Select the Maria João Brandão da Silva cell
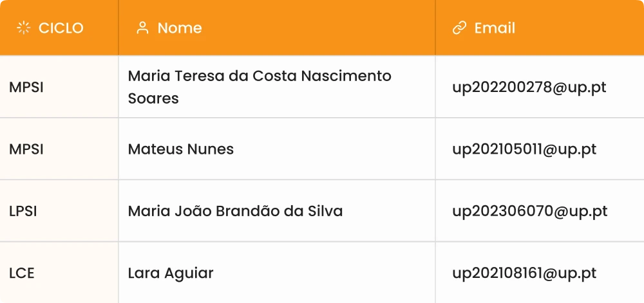This screenshot has width=644, height=303. click(235, 211)
